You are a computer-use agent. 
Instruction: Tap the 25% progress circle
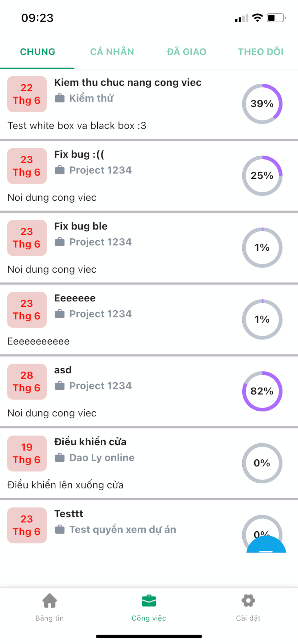(262, 176)
